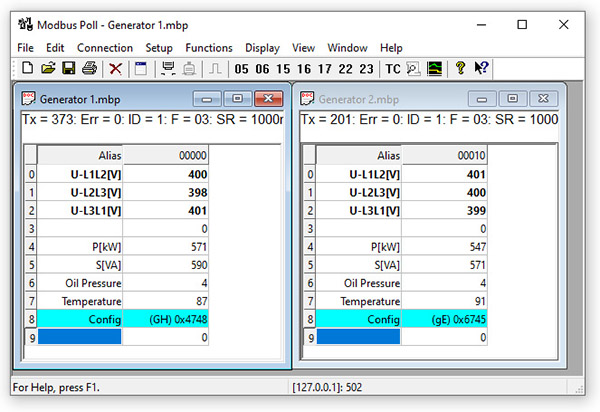Click the Open file folder icon
The image size is (600, 412).
pyautogui.click(x=47, y=69)
